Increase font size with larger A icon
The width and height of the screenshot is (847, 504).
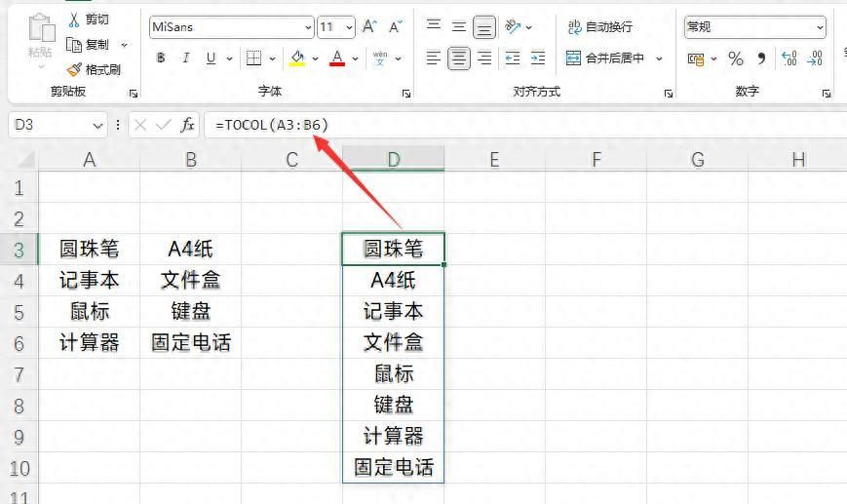click(x=369, y=26)
